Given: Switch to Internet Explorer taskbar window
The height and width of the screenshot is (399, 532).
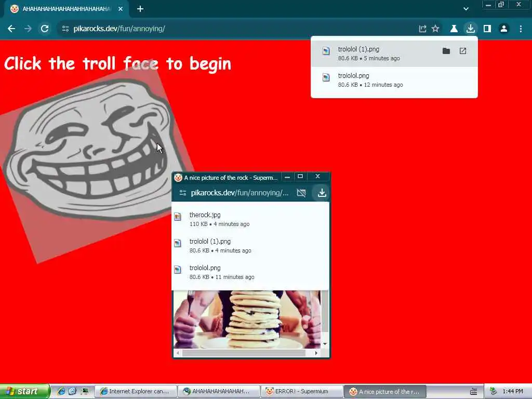Looking at the screenshot, I should (x=136, y=392).
